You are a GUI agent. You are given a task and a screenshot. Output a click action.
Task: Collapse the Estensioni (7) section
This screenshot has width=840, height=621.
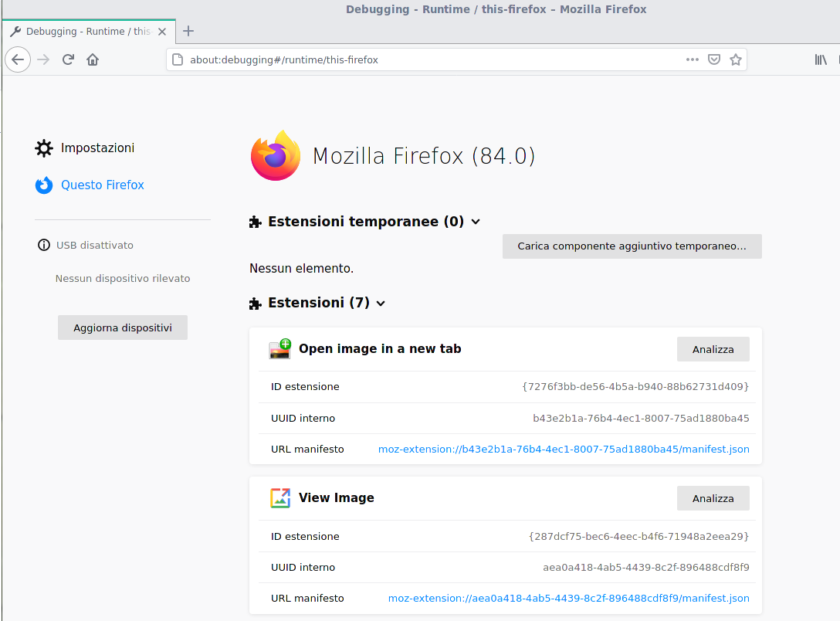tap(381, 304)
